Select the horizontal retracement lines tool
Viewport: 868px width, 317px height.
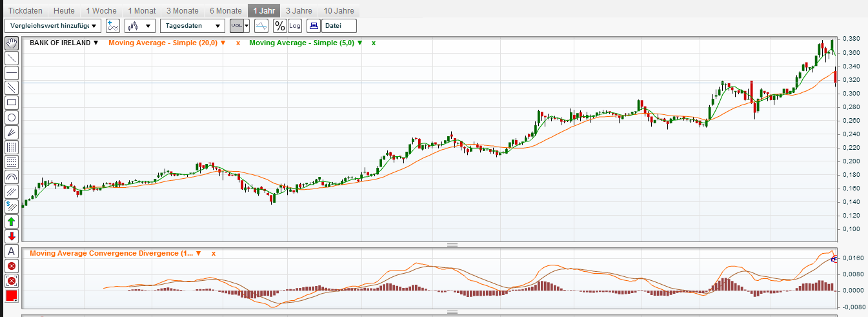click(x=12, y=162)
